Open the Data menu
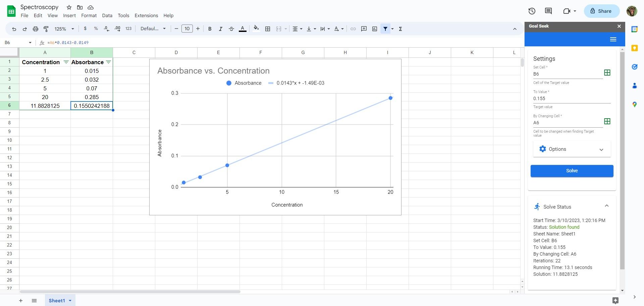The height and width of the screenshot is (306, 644). pyautogui.click(x=107, y=15)
